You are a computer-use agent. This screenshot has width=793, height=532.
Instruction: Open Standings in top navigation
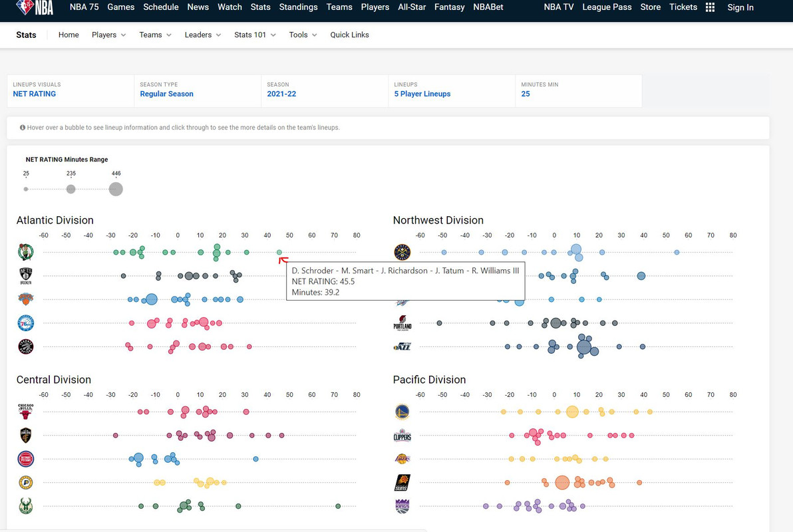tap(299, 7)
